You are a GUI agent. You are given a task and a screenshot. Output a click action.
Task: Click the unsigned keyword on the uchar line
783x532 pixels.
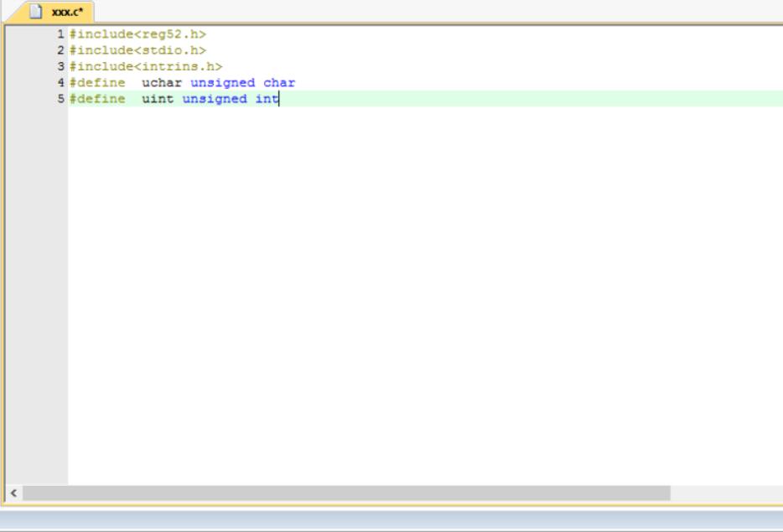pyautogui.click(x=222, y=83)
